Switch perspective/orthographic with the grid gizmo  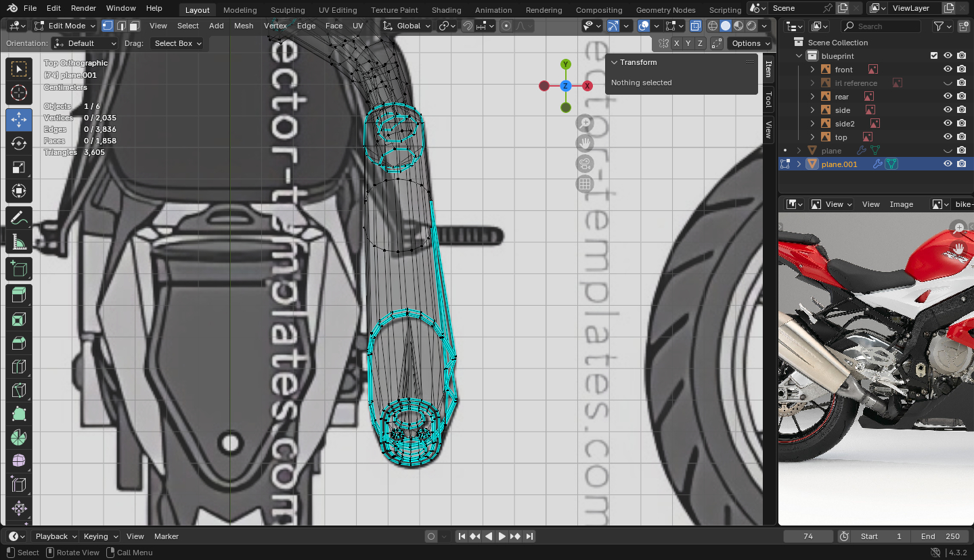click(585, 184)
